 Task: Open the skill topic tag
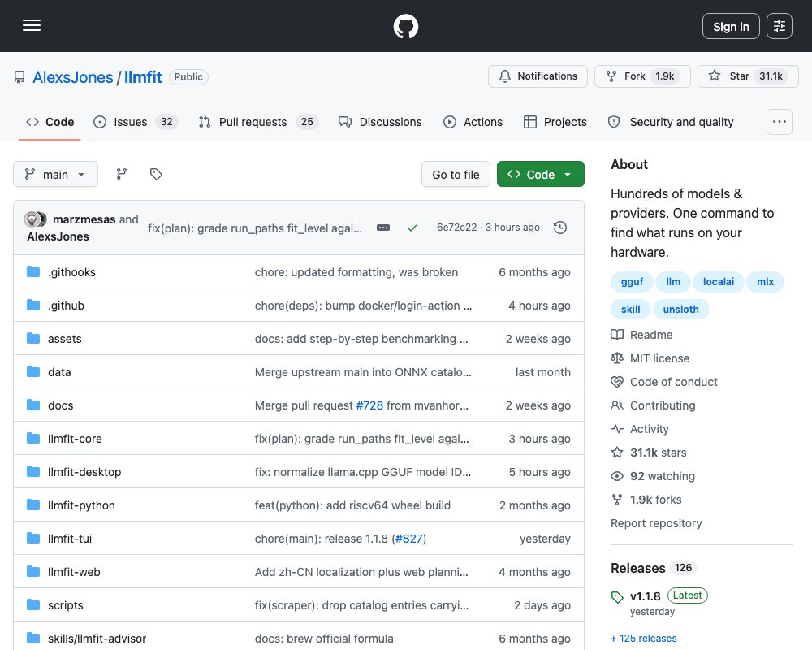point(630,309)
